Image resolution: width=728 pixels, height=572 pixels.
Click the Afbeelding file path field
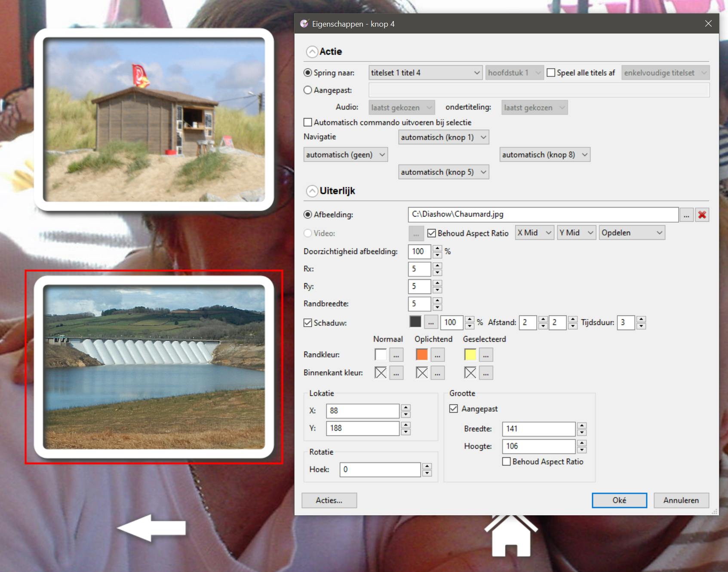pos(543,214)
